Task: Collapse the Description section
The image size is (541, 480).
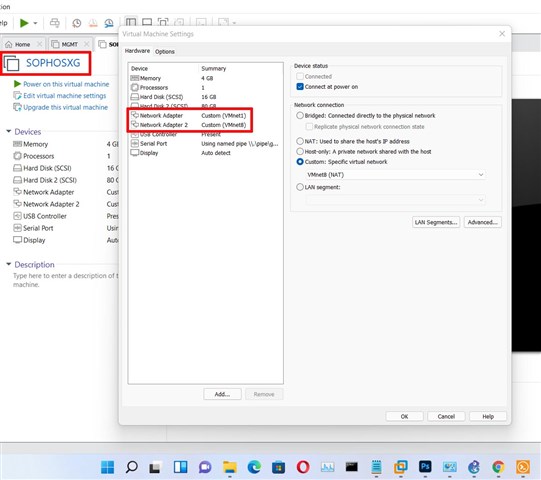Action: 9,264
